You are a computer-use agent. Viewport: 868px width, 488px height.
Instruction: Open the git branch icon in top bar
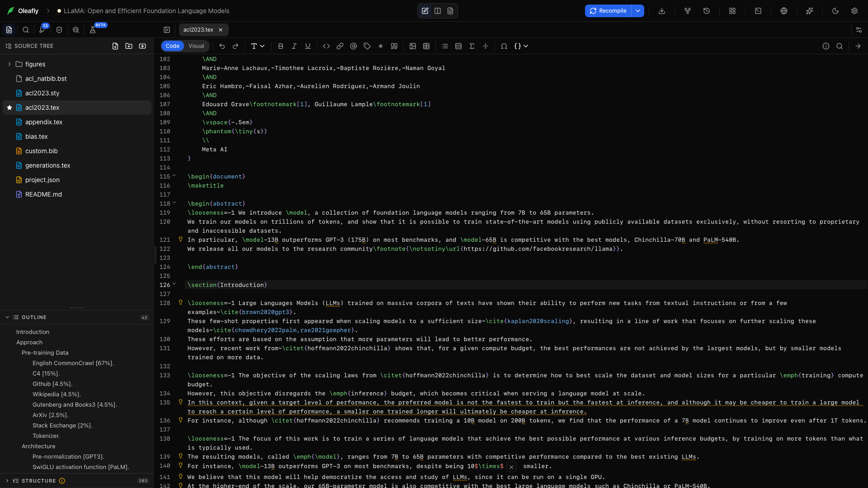688,11
